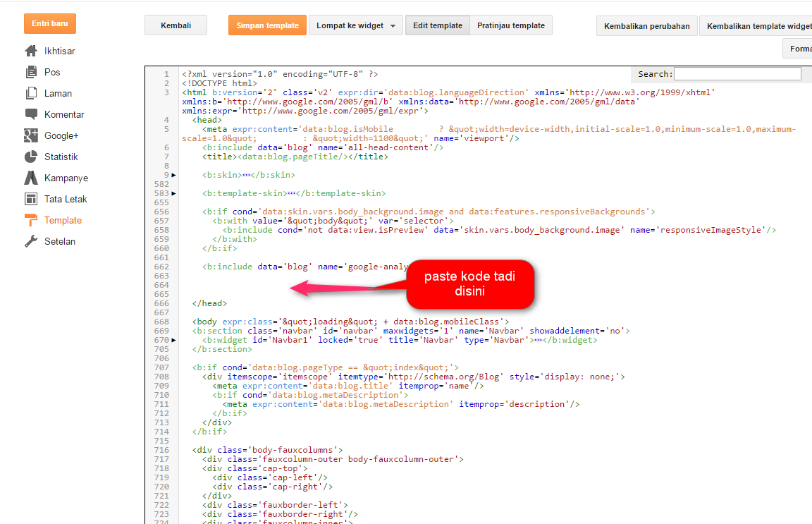This screenshot has width=812, height=524.
Task: Click the Ikhtisar home icon
Action: click(x=31, y=51)
